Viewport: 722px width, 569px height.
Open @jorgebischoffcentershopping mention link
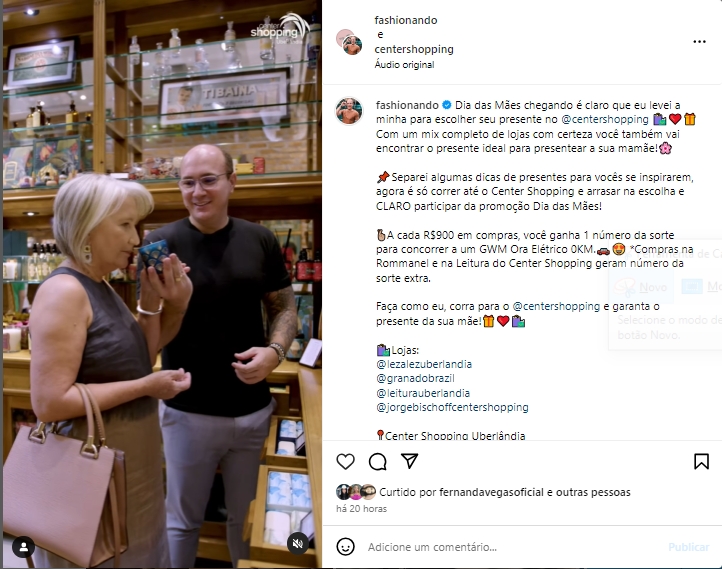pyautogui.click(x=452, y=407)
